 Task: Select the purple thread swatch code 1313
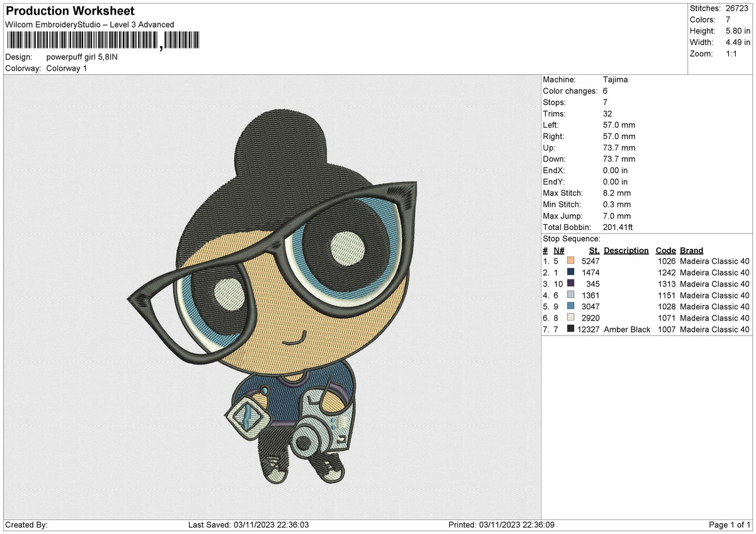coord(571,283)
